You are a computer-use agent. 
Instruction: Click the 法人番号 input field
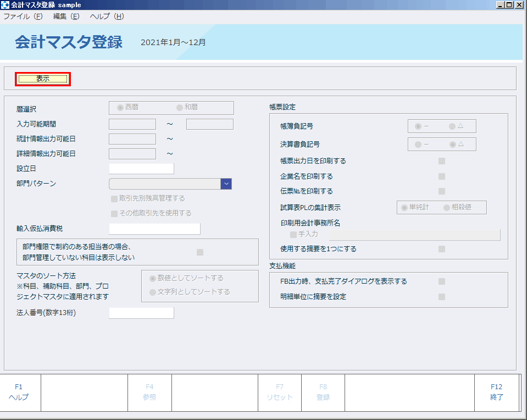(x=141, y=313)
